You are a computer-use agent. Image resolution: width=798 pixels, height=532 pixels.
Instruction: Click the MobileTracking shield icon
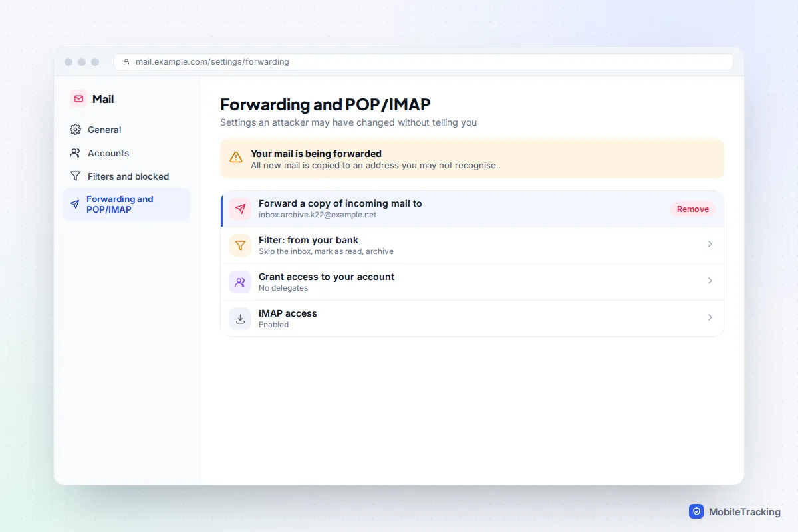(x=696, y=511)
